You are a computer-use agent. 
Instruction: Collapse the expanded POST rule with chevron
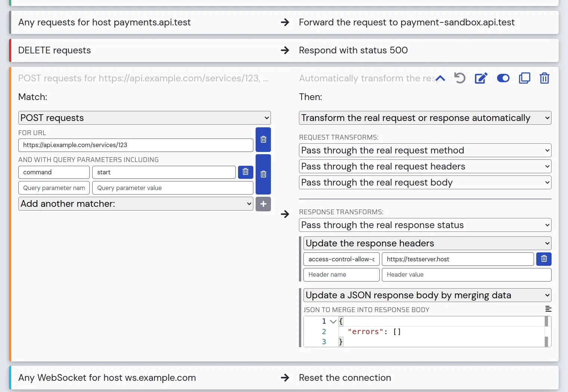coord(440,78)
